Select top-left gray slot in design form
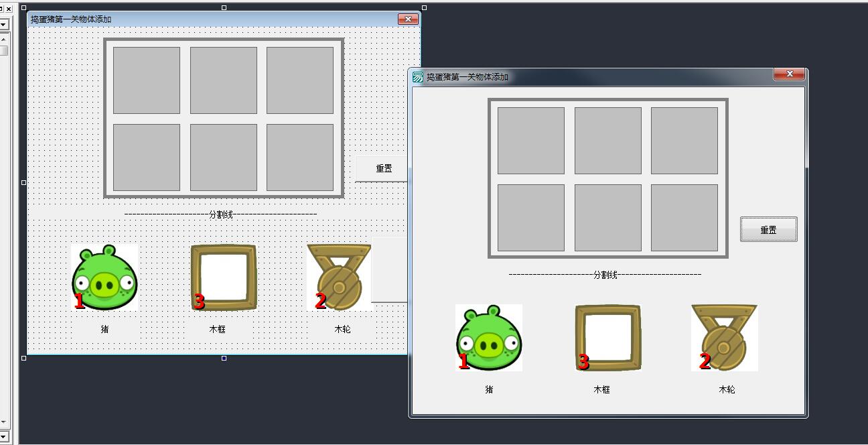Viewport: 868px width, 445px height. coord(147,80)
